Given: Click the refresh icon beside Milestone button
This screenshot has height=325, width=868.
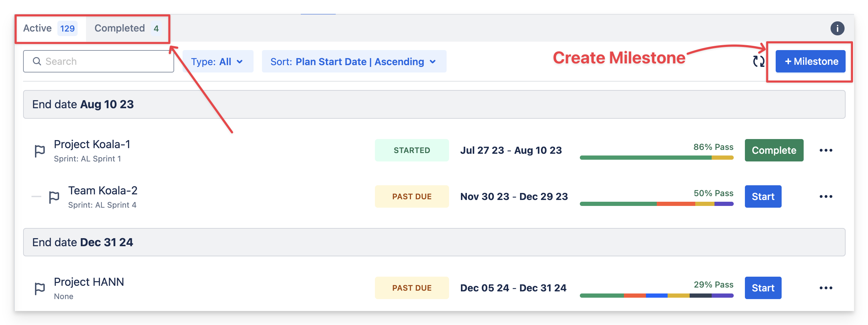Looking at the screenshot, I should point(759,61).
